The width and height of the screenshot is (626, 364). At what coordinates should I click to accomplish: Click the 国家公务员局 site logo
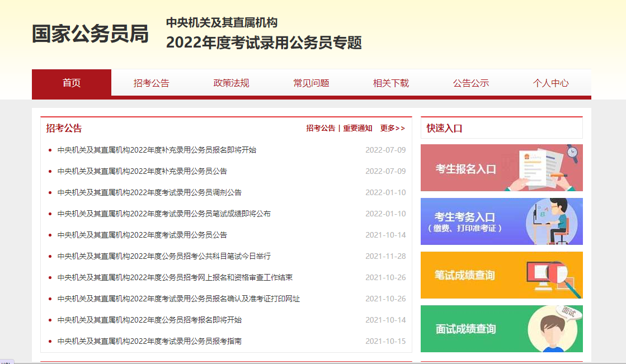pyautogui.click(x=90, y=34)
